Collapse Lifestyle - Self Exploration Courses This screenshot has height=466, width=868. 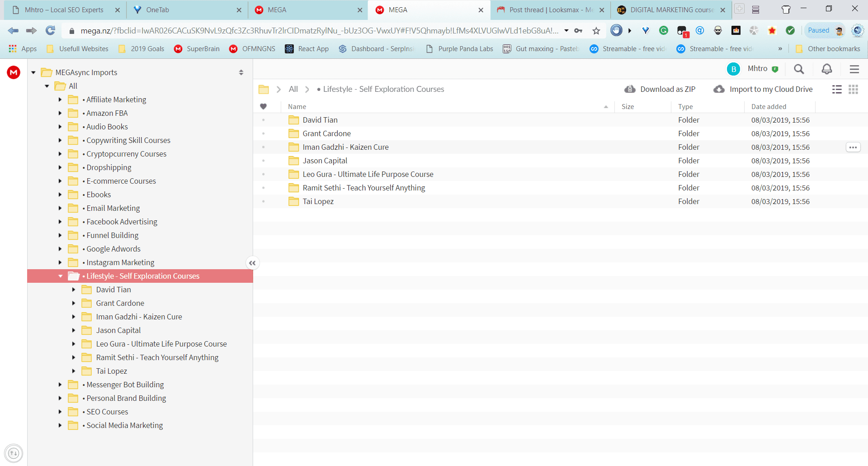point(60,276)
